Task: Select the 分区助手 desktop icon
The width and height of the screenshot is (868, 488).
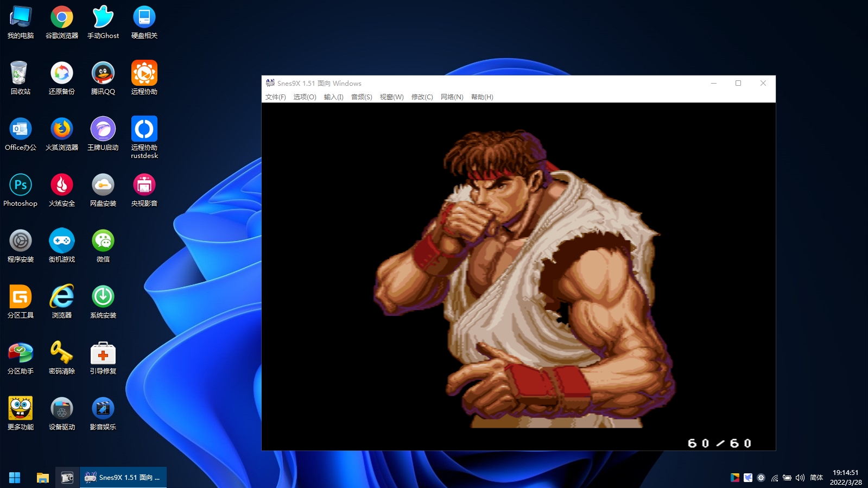Action: 21,358
